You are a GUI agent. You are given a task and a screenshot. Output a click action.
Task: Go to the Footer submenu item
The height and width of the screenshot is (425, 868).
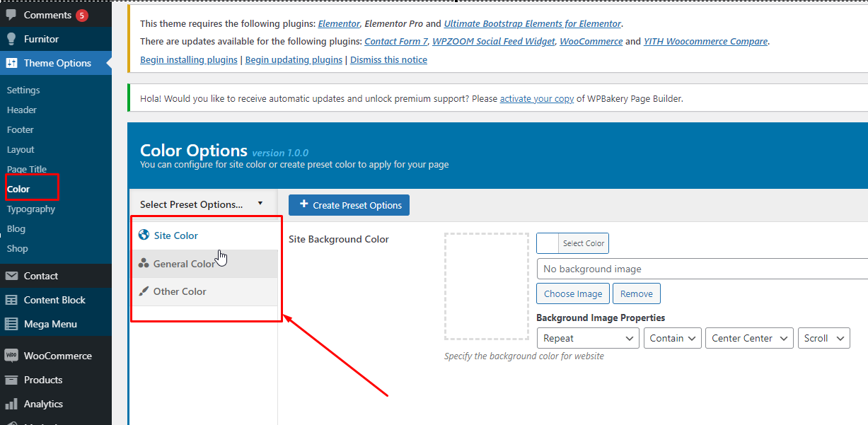[21, 129]
